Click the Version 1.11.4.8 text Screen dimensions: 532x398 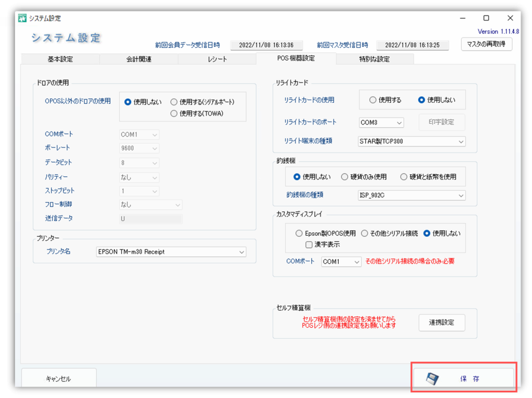coord(498,32)
